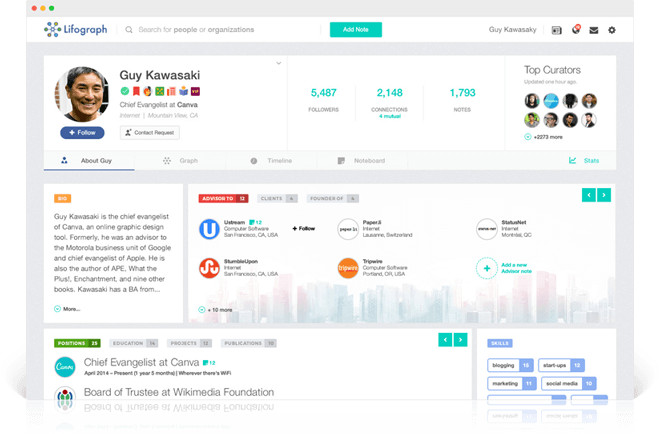Select the Projects tab
The width and height of the screenshot is (660, 434).
189,343
